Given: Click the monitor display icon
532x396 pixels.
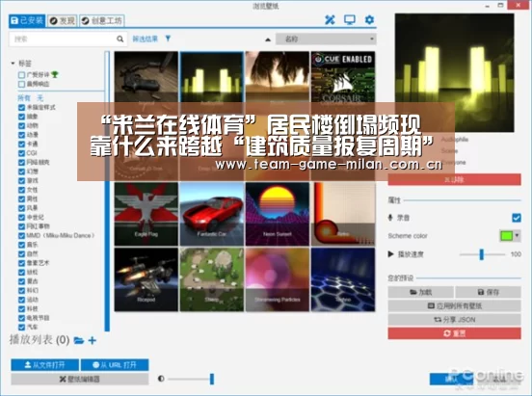Looking at the screenshot, I should pyautogui.click(x=350, y=19).
